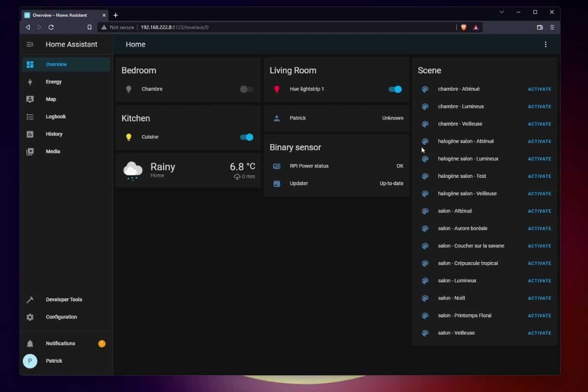Go back in browser history
Screen dimensions: 588x392
27,27
